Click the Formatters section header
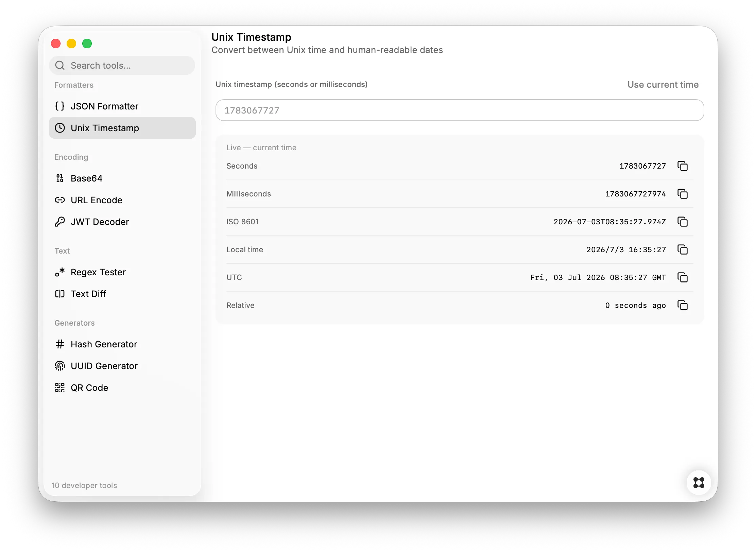The width and height of the screenshot is (756, 552). (74, 85)
